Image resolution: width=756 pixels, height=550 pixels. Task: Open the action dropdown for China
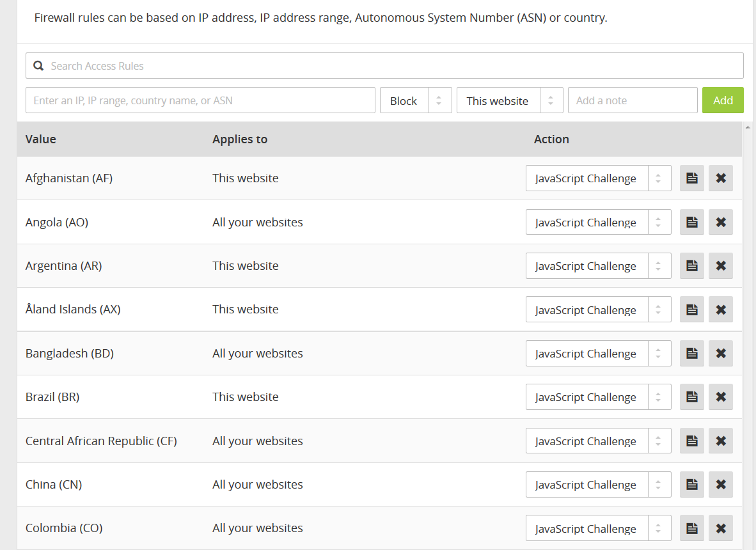coord(598,485)
